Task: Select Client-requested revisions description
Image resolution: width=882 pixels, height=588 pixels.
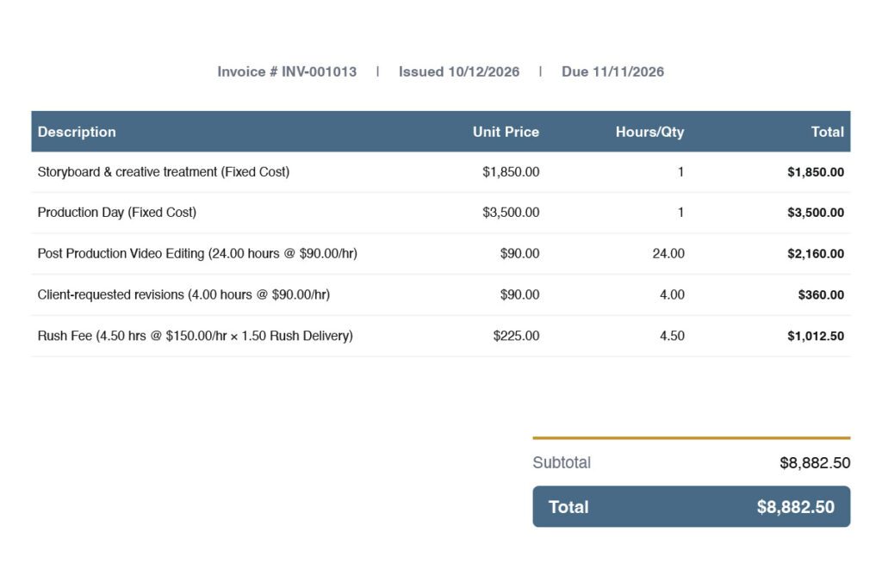Action: click(183, 294)
